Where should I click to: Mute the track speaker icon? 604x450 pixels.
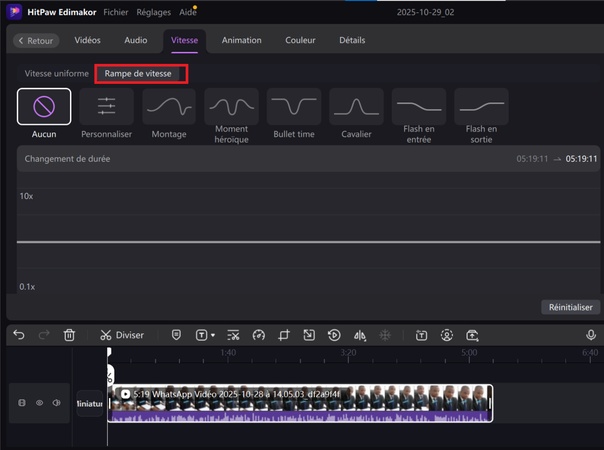[57, 403]
